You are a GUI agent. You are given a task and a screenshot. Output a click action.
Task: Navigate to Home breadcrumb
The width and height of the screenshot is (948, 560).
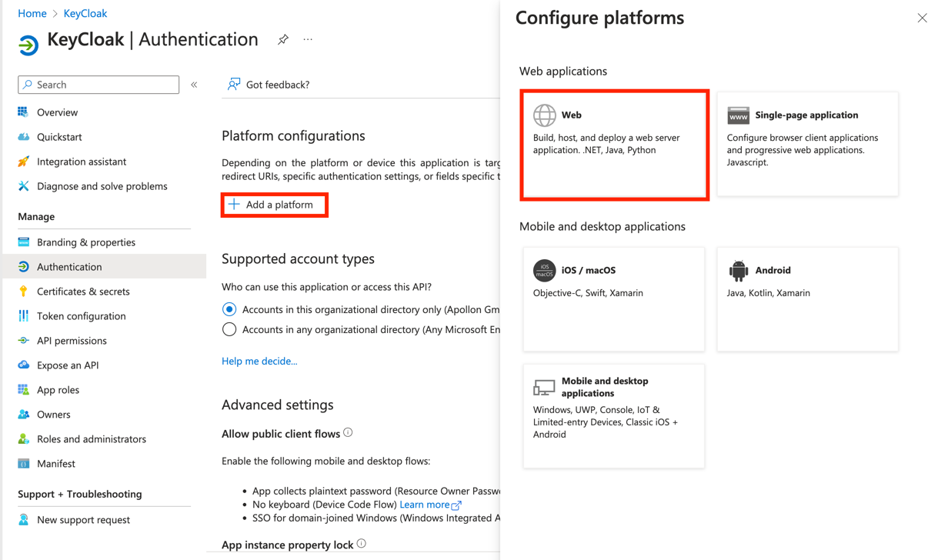[32, 13]
